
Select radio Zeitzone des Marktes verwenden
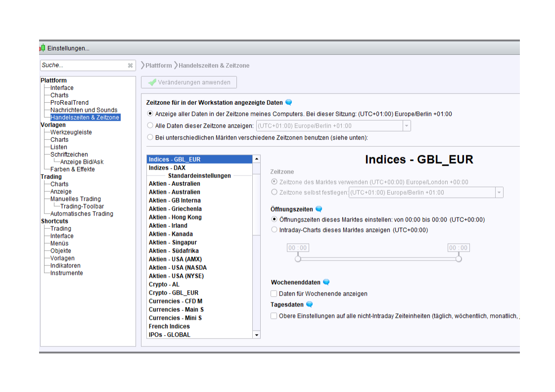pyautogui.click(x=274, y=181)
